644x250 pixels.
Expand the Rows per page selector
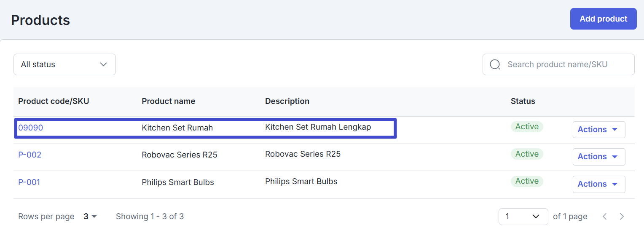pos(90,217)
